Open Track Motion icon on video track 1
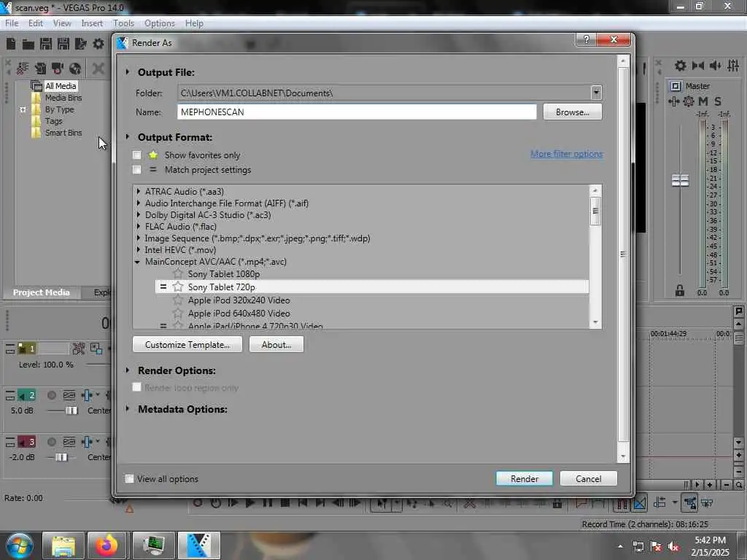 pyautogui.click(x=79, y=349)
